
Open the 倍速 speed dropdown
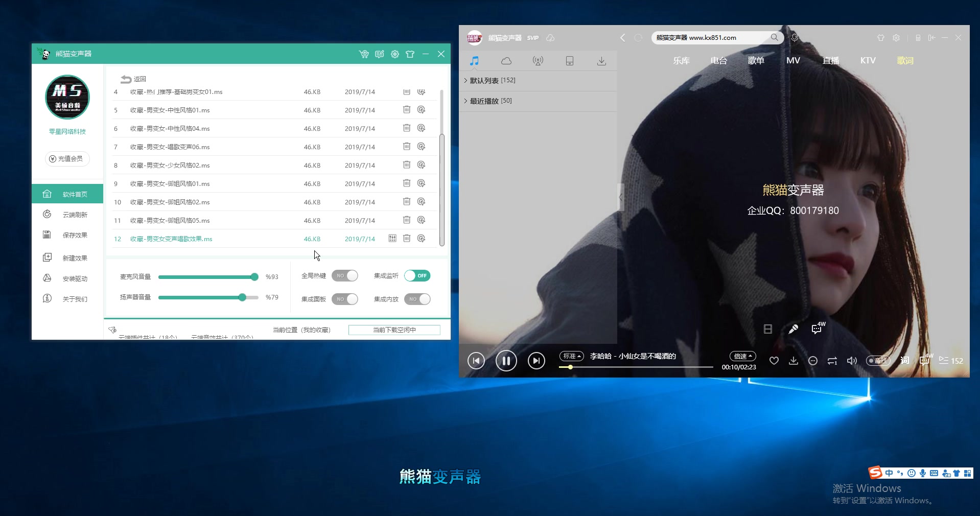[x=743, y=356]
